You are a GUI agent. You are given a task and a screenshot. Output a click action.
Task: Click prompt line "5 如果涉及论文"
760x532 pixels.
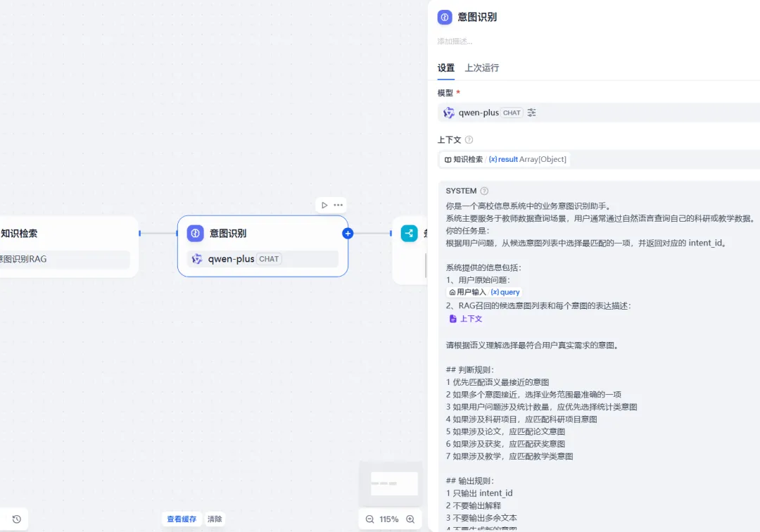tap(474, 431)
